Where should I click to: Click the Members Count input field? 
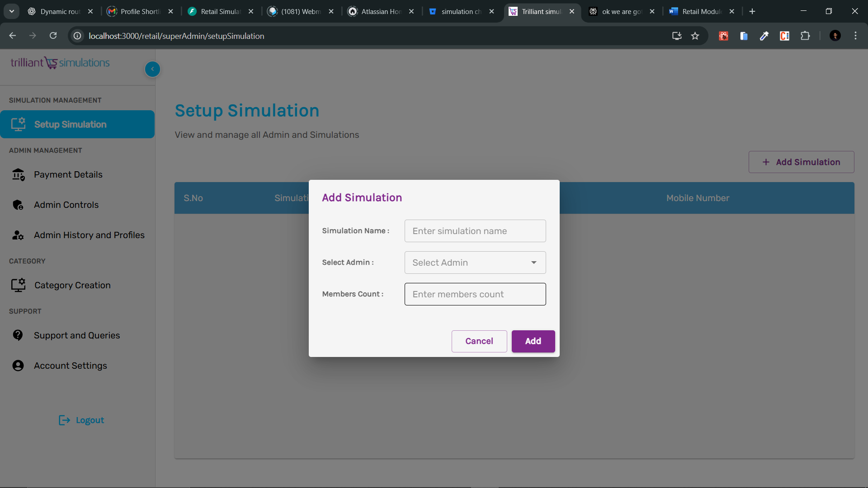475,294
